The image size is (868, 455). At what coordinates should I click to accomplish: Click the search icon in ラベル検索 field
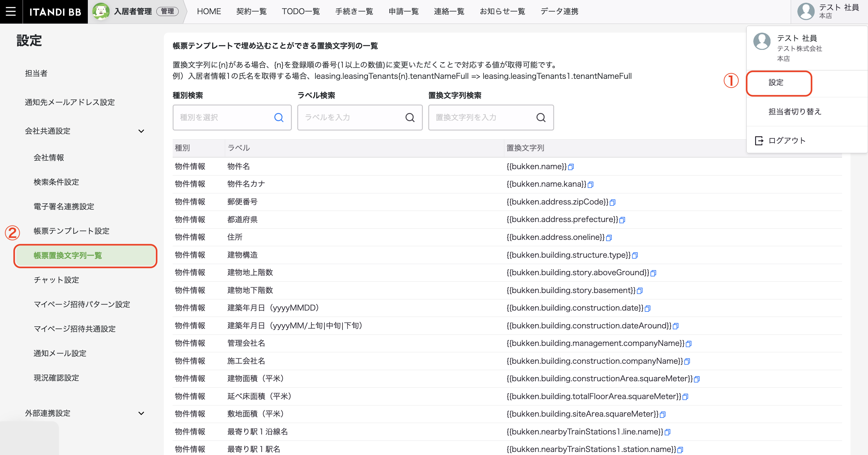(410, 118)
